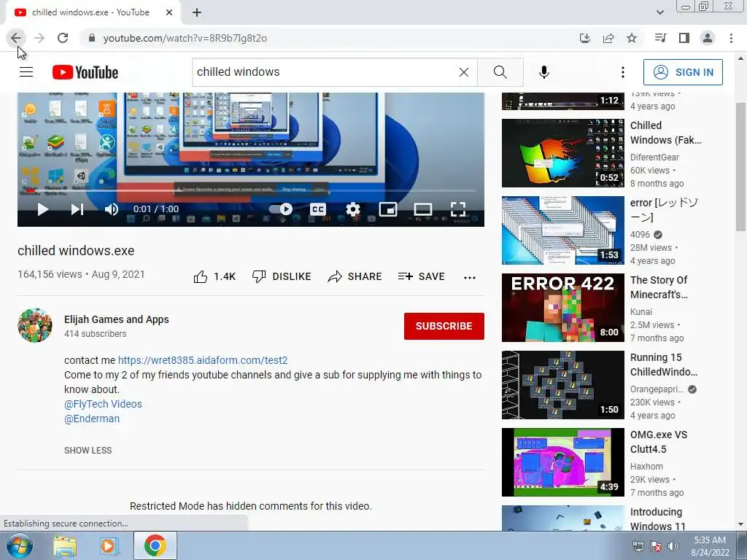The height and width of the screenshot is (560, 747).
Task: Open OMG.exe VS Clutt4.5 video
Action: (562, 462)
